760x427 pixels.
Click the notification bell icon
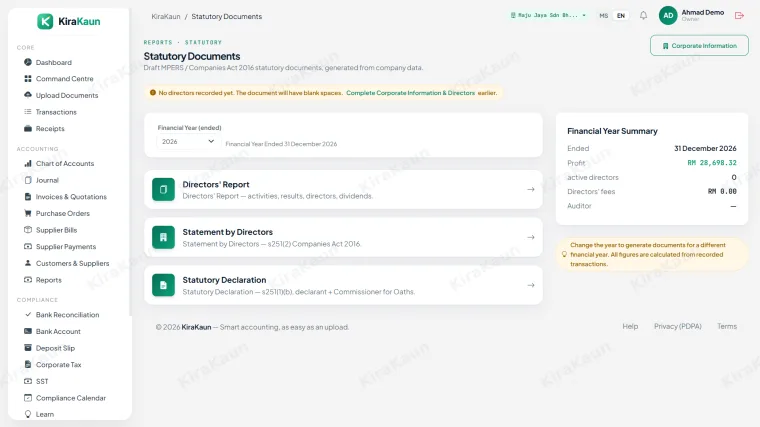click(x=643, y=16)
